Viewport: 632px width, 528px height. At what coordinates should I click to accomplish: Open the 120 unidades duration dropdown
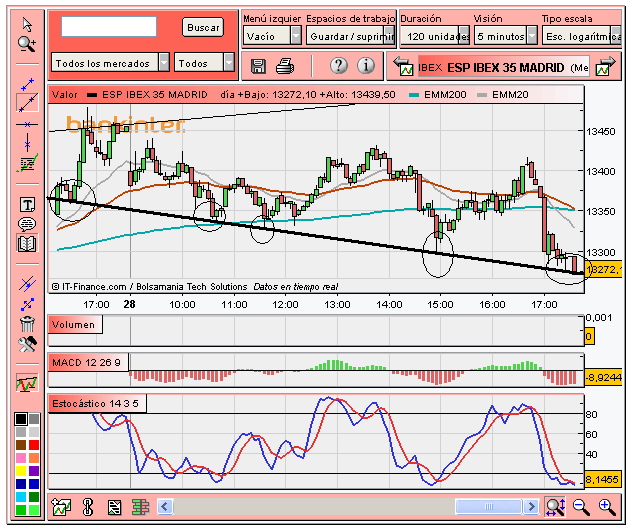click(435, 36)
